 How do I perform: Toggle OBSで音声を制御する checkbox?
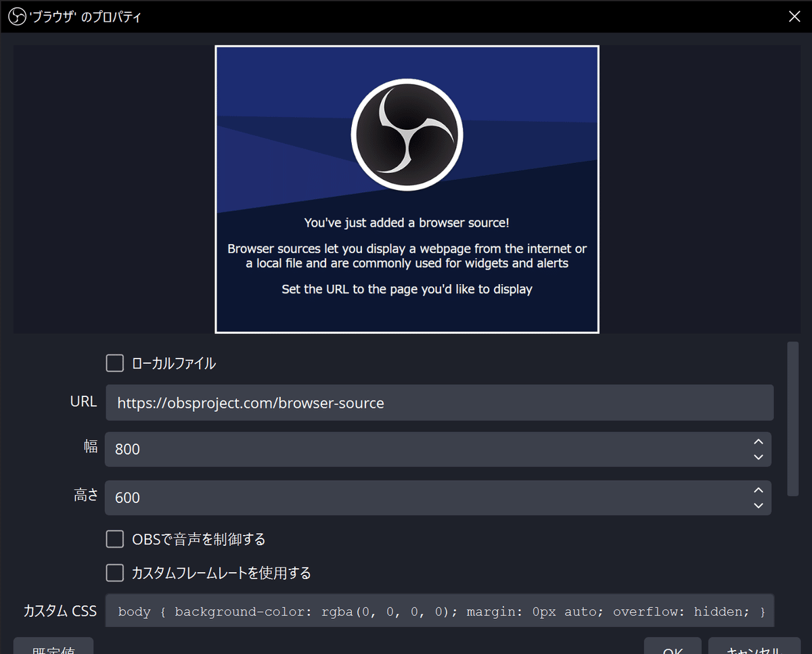[115, 539]
